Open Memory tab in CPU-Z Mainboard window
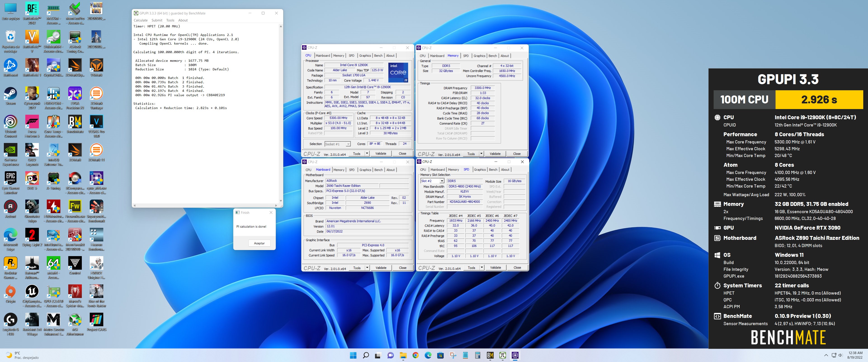This screenshot has width=868, height=362. coord(339,170)
